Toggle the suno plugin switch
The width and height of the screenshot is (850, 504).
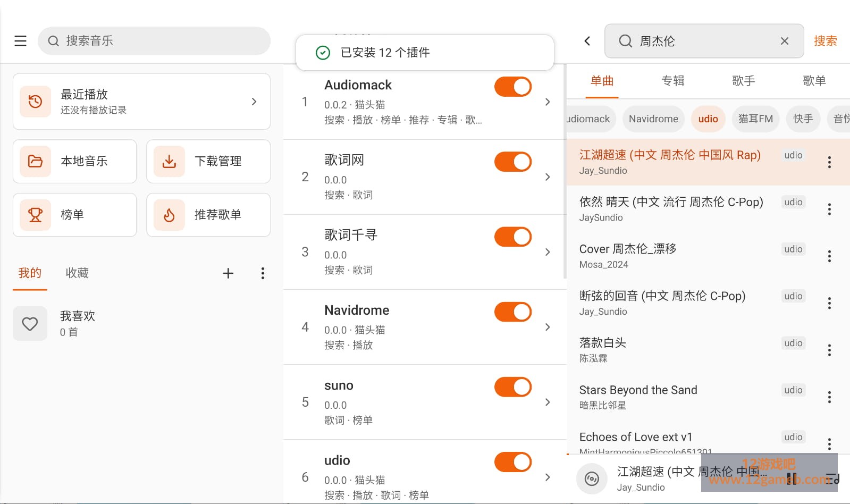click(x=513, y=387)
